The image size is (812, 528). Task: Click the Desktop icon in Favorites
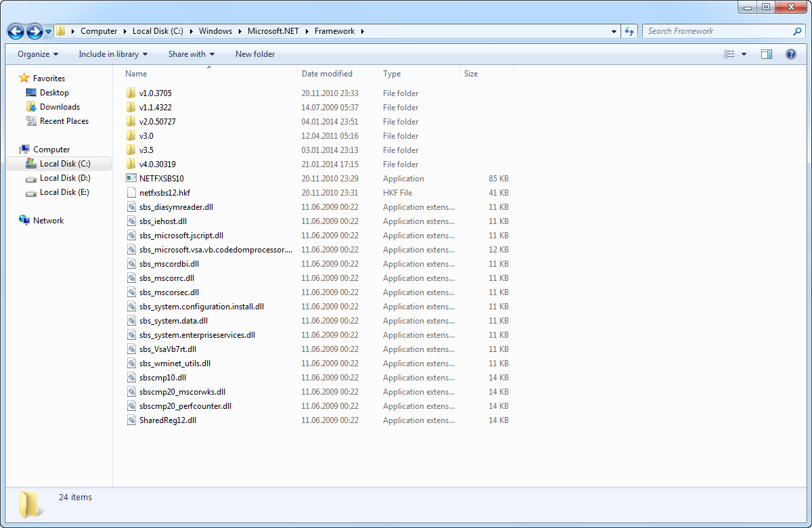pyautogui.click(x=31, y=92)
